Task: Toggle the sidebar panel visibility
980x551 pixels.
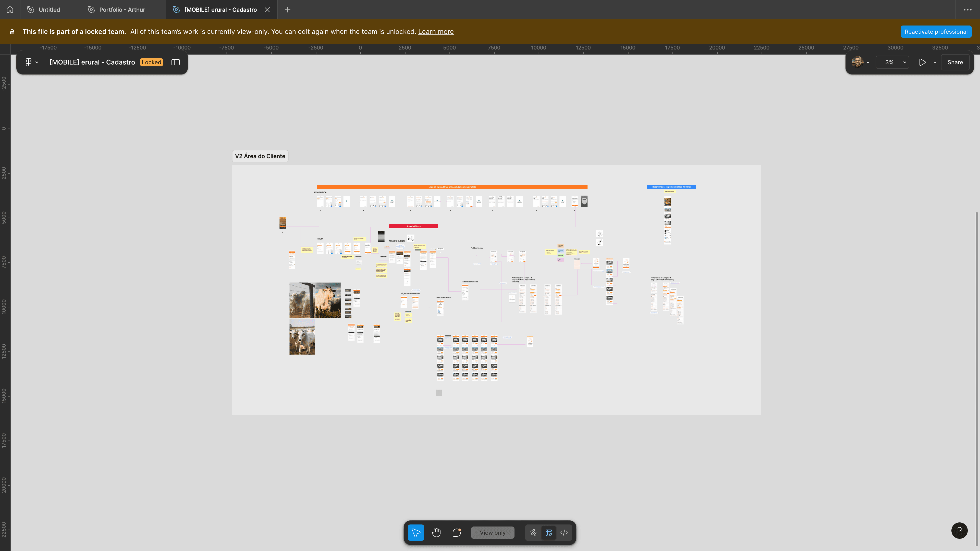Action: click(x=175, y=62)
